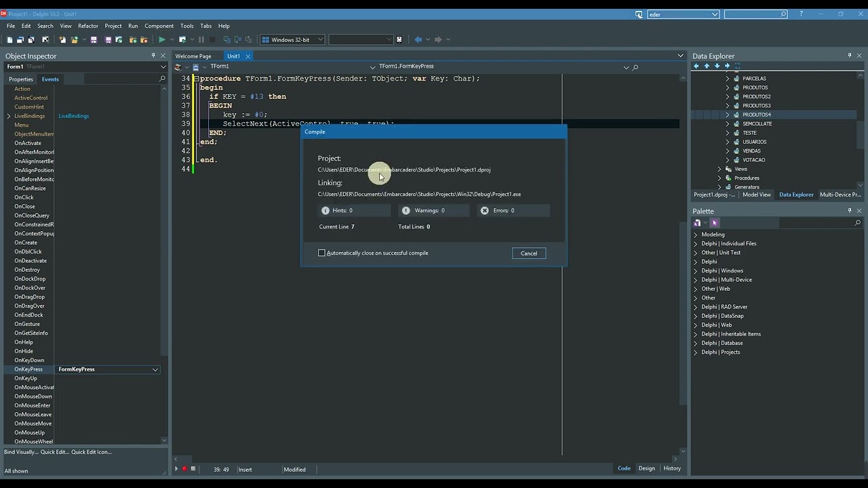Click the Program Reset stop icon
868x488 pixels.
(212, 39)
